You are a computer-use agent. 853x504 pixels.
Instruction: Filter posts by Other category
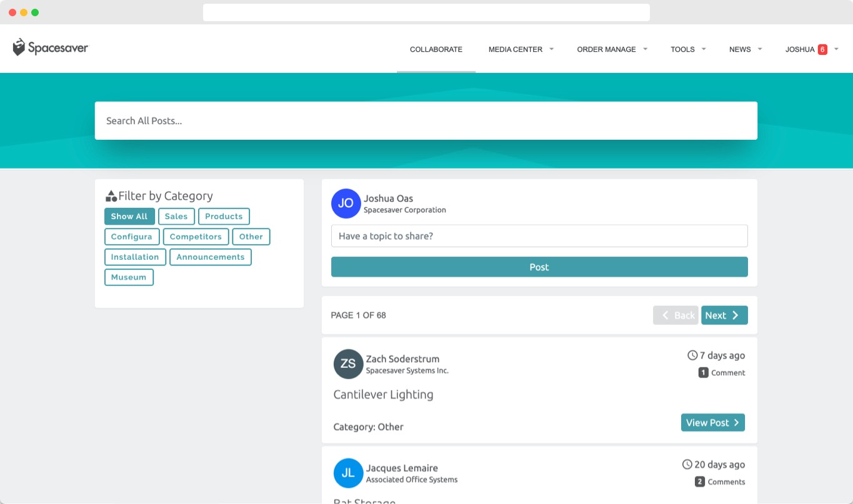[251, 237]
